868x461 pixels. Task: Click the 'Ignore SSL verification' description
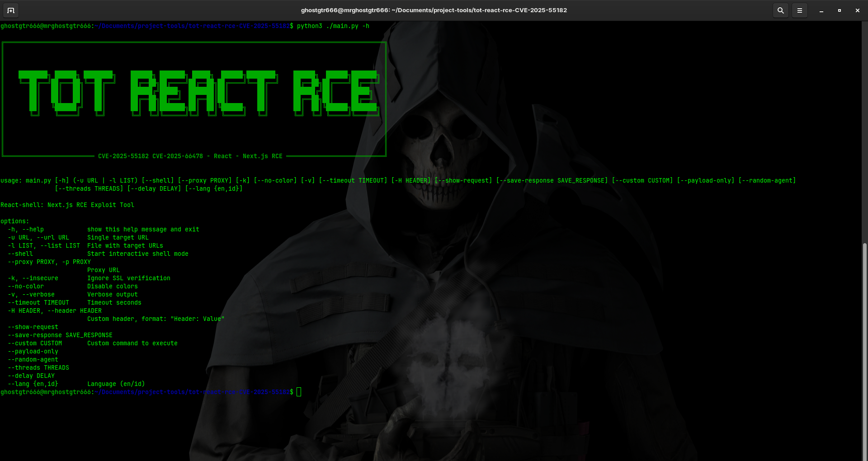pos(129,278)
